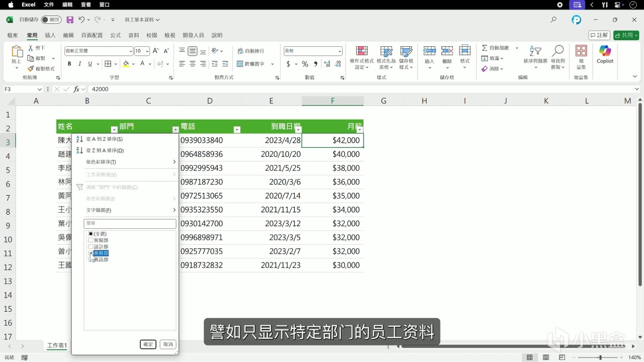Click the 取消 button in filter menu
This screenshot has width=644, height=362.
[168, 344]
